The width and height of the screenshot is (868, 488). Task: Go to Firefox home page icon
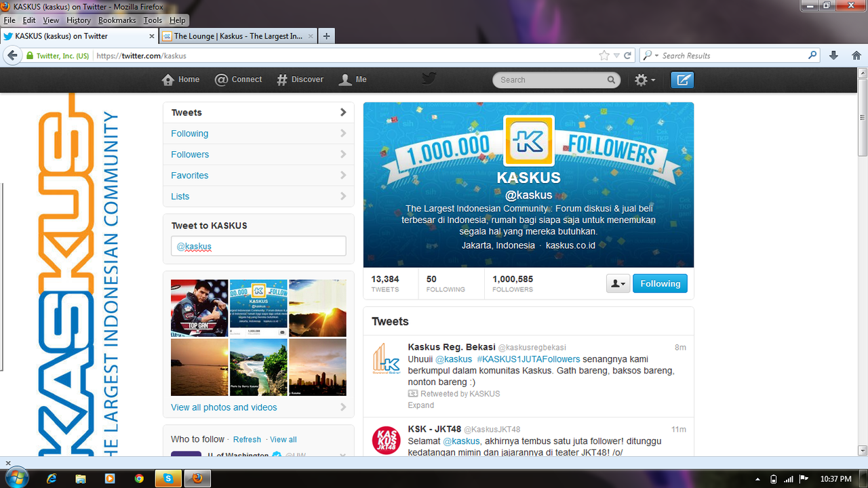pyautogui.click(x=856, y=56)
